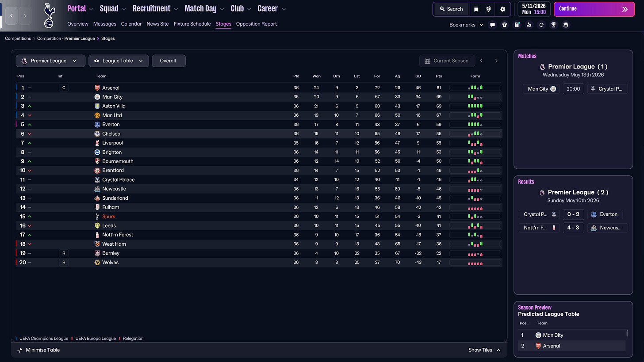Expand the Bookmarks dropdown

click(466, 25)
